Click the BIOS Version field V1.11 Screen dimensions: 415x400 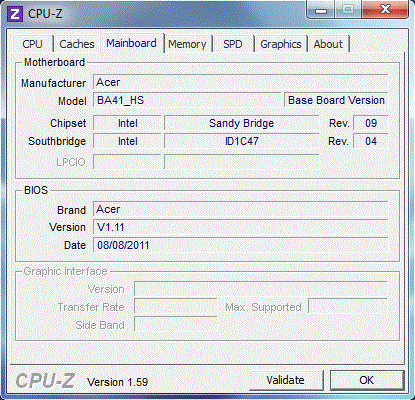240,227
